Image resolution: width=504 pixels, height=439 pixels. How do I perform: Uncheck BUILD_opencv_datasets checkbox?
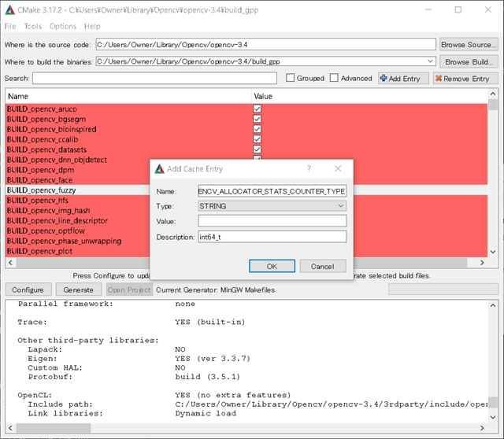pyautogui.click(x=258, y=149)
